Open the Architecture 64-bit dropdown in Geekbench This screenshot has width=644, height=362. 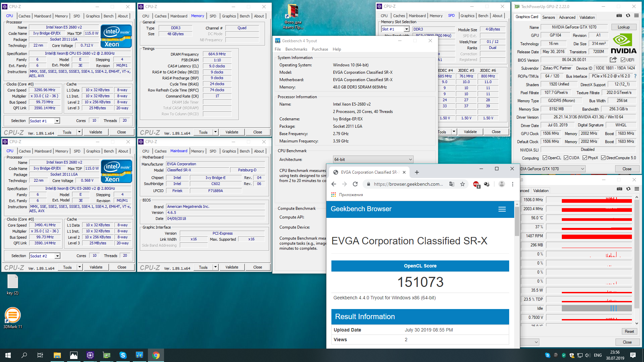(x=373, y=160)
